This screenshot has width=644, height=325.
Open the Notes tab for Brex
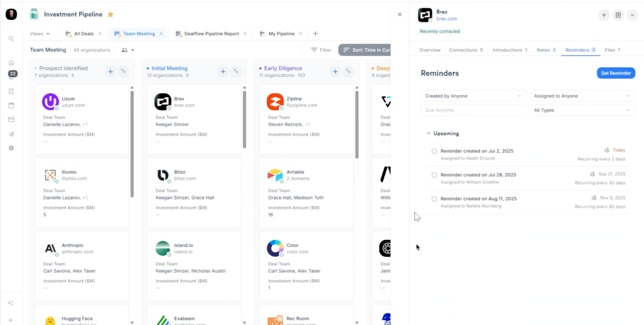coord(546,50)
